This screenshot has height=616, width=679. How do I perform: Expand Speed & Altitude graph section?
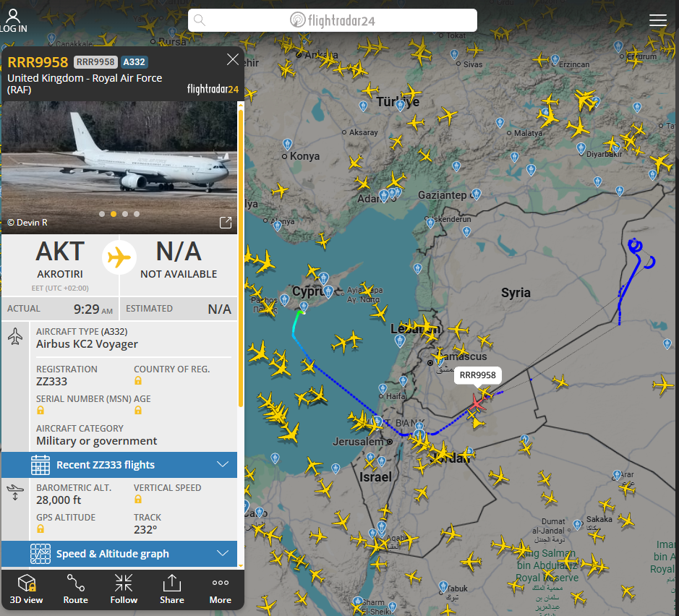(119, 554)
